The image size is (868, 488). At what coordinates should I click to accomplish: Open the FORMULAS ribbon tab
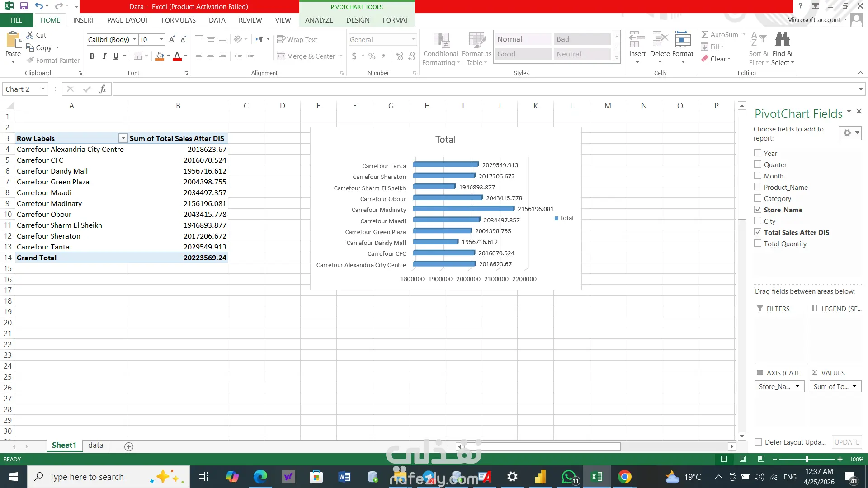coord(179,20)
